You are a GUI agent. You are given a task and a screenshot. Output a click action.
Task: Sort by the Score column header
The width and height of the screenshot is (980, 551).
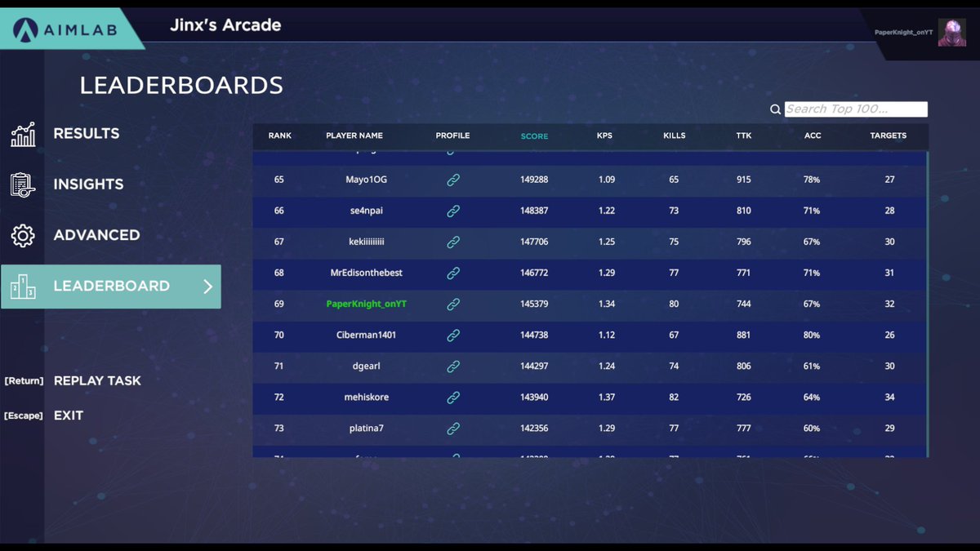534,136
